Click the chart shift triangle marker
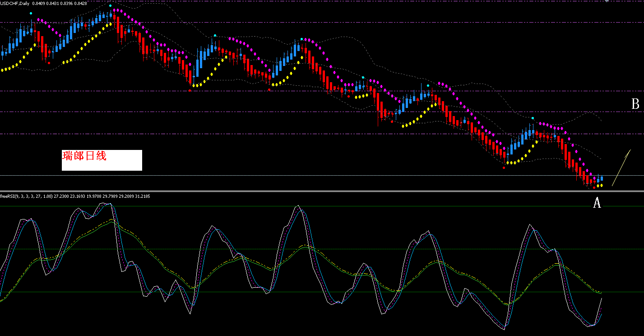 click(607, 1)
